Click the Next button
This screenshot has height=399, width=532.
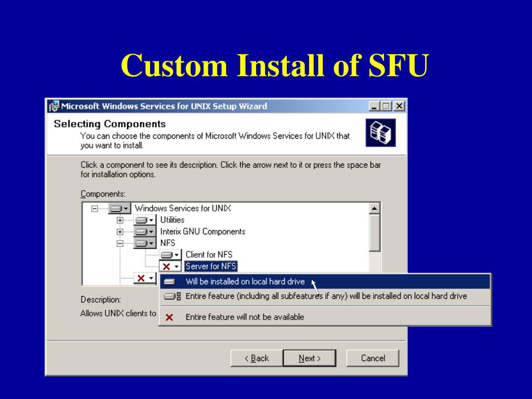click(x=310, y=358)
